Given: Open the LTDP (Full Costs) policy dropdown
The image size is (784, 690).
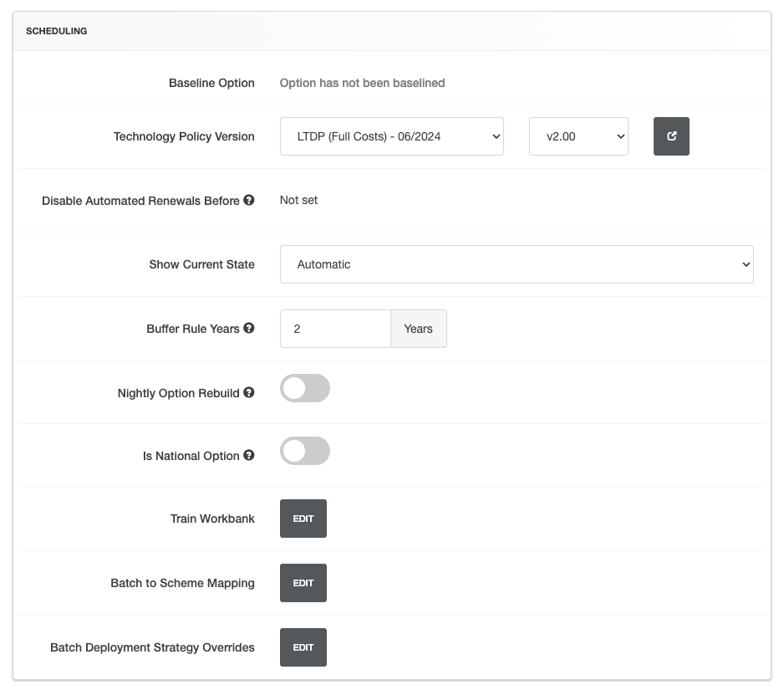Looking at the screenshot, I should (391, 136).
